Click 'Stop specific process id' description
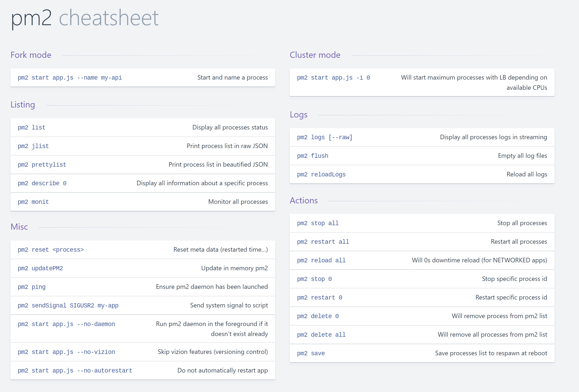579x392 pixels. click(514, 279)
